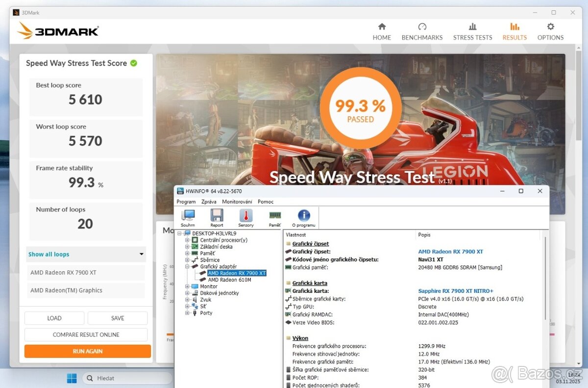Collapse the Grafický adaptér tree node
588x388 pixels.
188,267
